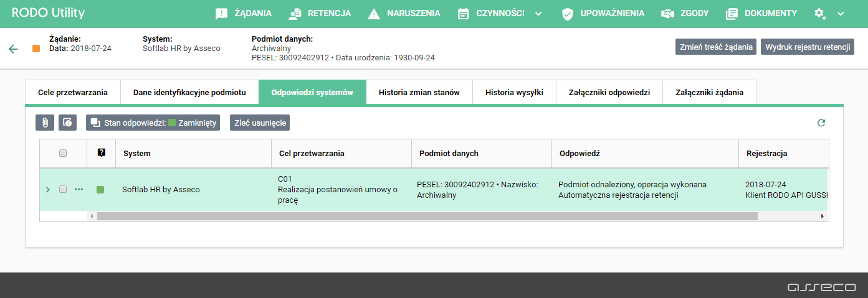868x298 pixels.
Task: Switch to Historia zmian stanów tab
Action: (419, 93)
